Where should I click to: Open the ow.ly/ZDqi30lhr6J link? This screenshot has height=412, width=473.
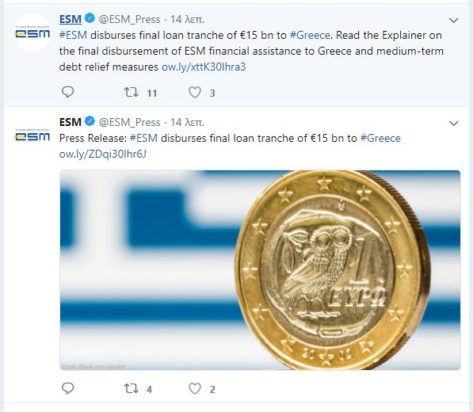coord(103,154)
